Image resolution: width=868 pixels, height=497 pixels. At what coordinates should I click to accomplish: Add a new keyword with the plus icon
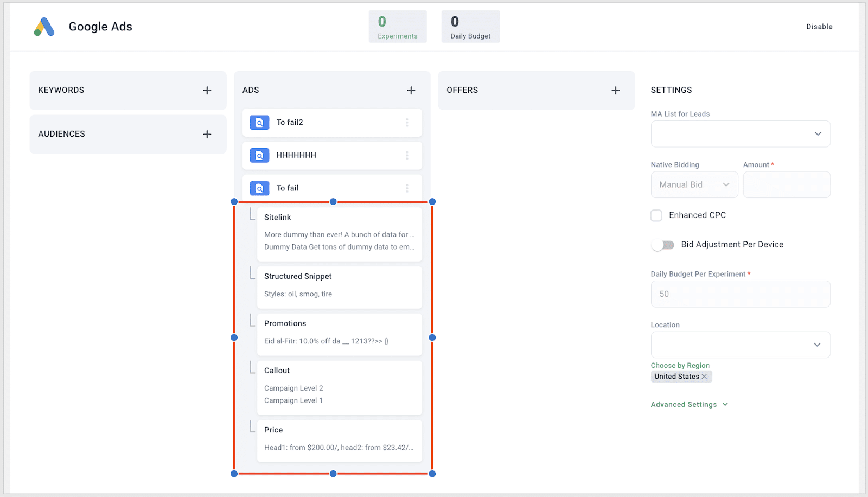click(x=207, y=91)
